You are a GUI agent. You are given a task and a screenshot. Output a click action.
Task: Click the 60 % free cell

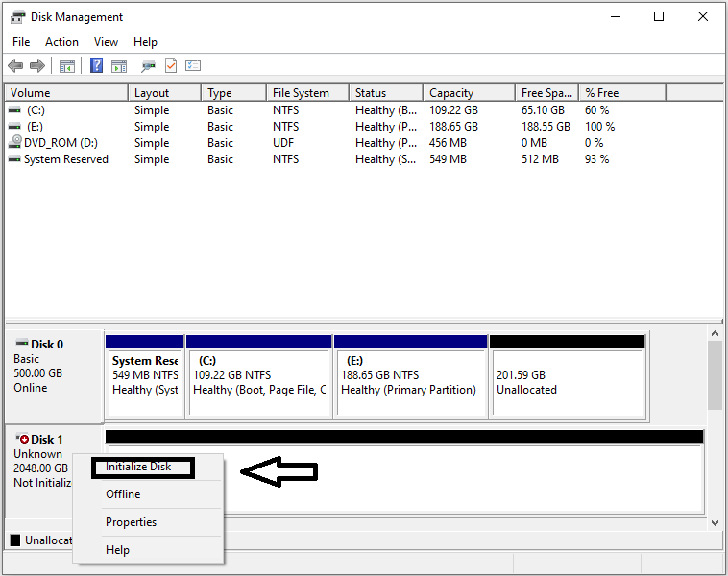(x=596, y=110)
